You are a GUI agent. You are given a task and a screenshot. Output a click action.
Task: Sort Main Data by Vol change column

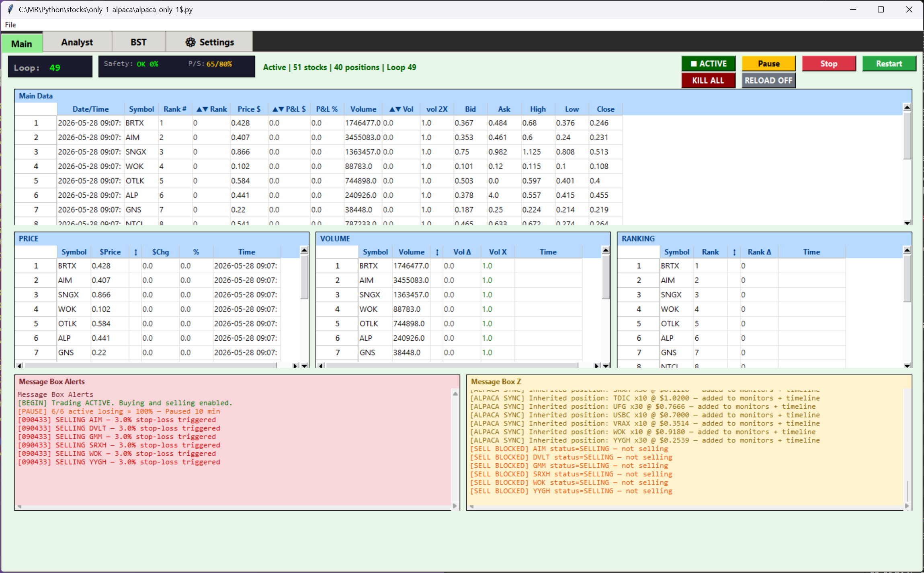coord(401,109)
